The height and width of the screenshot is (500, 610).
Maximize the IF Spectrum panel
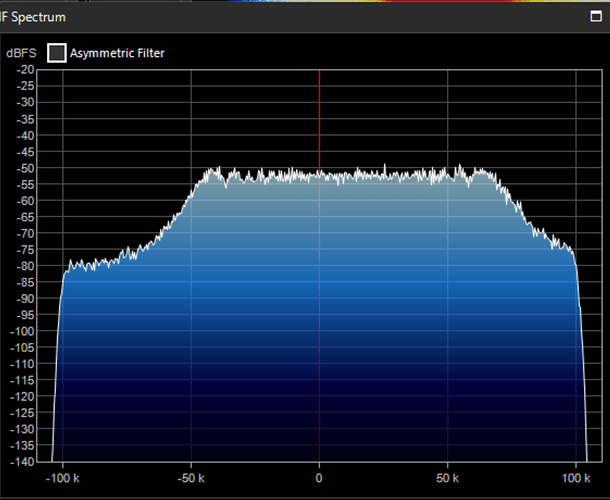coord(597,16)
